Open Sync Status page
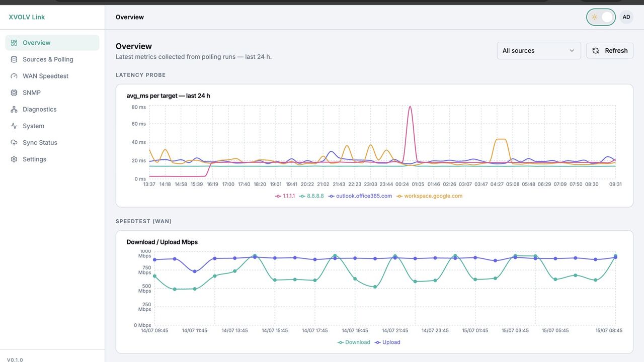The width and height of the screenshot is (644, 362). (x=52, y=142)
